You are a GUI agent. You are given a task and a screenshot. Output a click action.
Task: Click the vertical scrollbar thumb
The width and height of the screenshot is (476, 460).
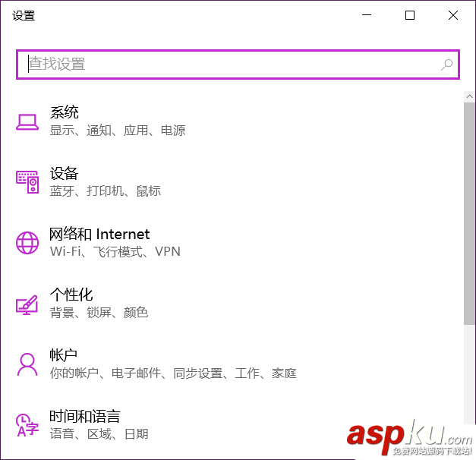pos(470,213)
